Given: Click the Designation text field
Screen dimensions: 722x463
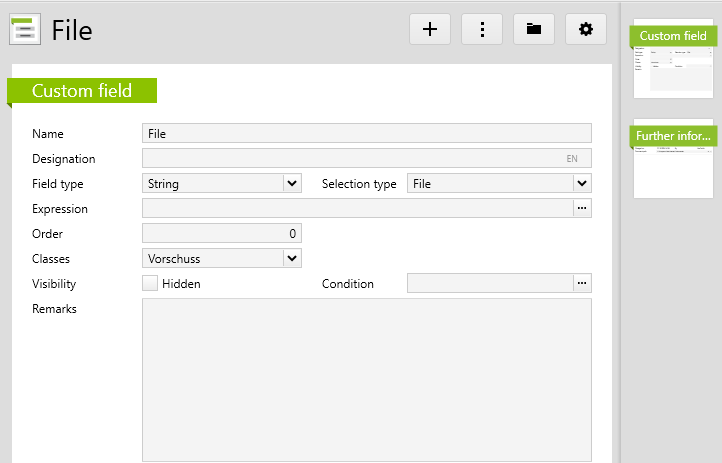Looking at the screenshot, I should tap(350, 158).
